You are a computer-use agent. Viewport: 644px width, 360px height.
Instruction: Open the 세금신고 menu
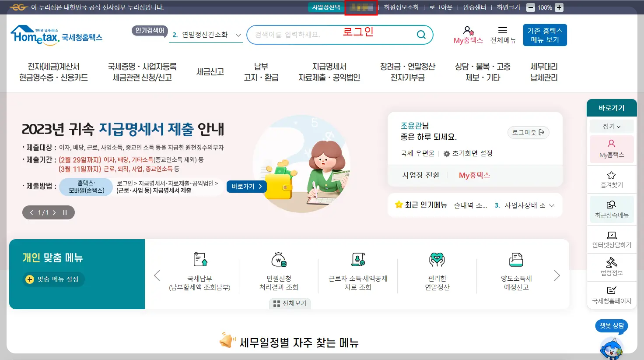tap(210, 72)
